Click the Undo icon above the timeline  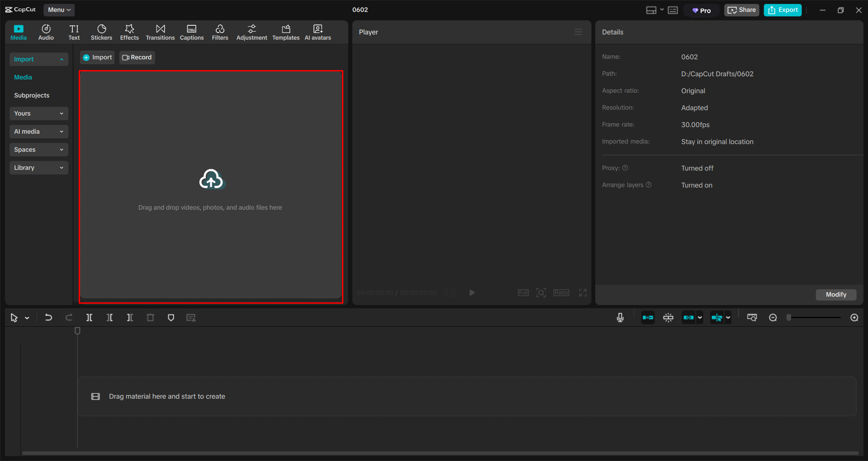48,317
